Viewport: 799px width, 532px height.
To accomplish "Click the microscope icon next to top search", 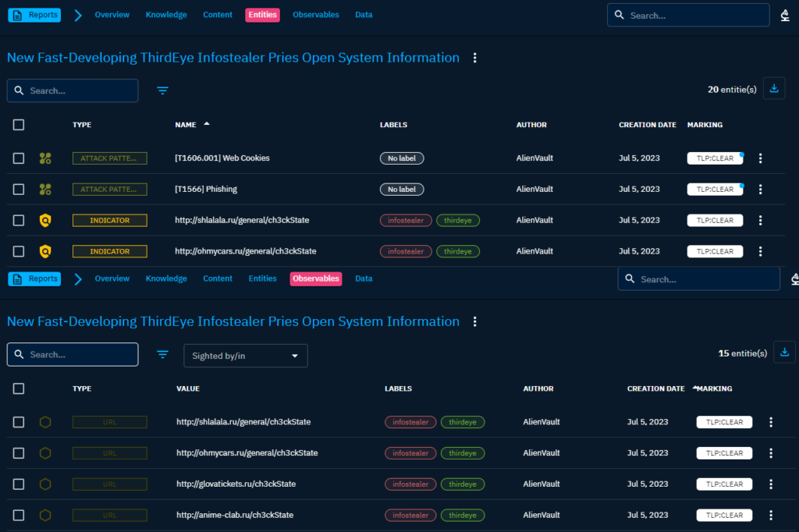I will tap(786, 15).
